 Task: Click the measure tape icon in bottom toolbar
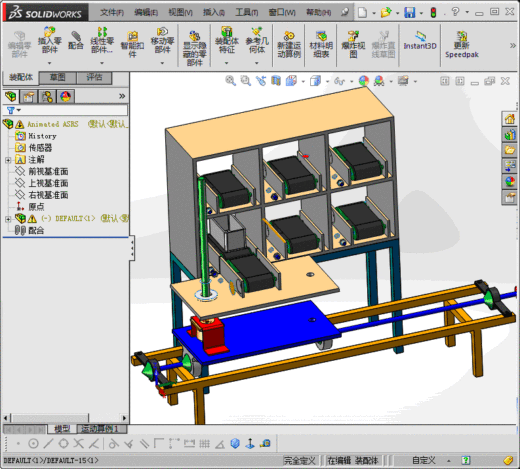tap(266, 443)
